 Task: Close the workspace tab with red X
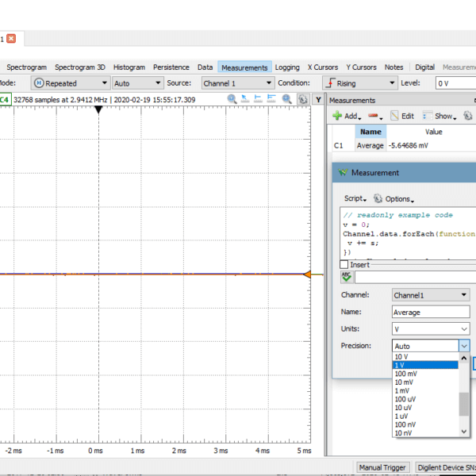pyautogui.click(x=11, y=39)
